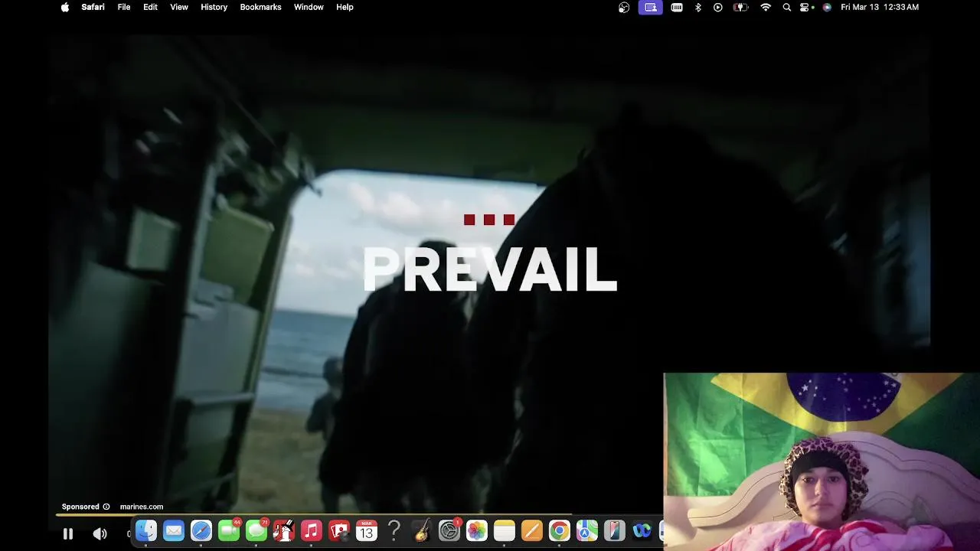Open Finder from the Dock

(146, 530)
